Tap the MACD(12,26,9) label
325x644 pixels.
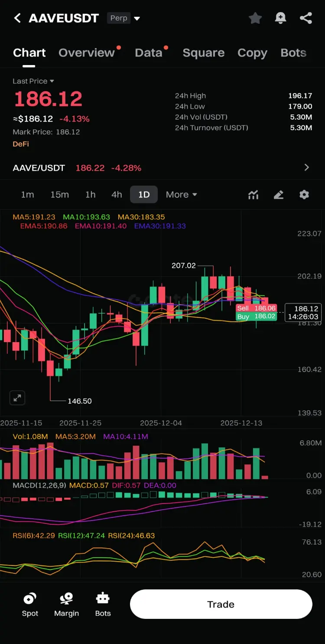coord(39,485)
